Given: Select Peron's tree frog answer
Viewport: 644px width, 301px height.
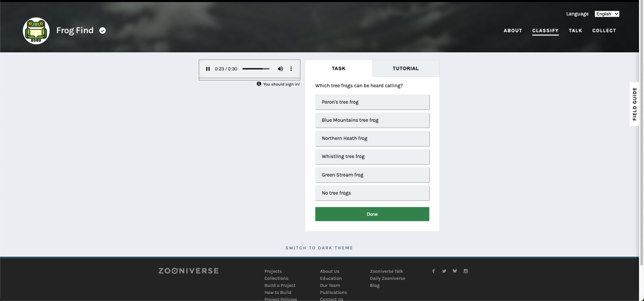Looking at the screenshot, I should 372,102.
